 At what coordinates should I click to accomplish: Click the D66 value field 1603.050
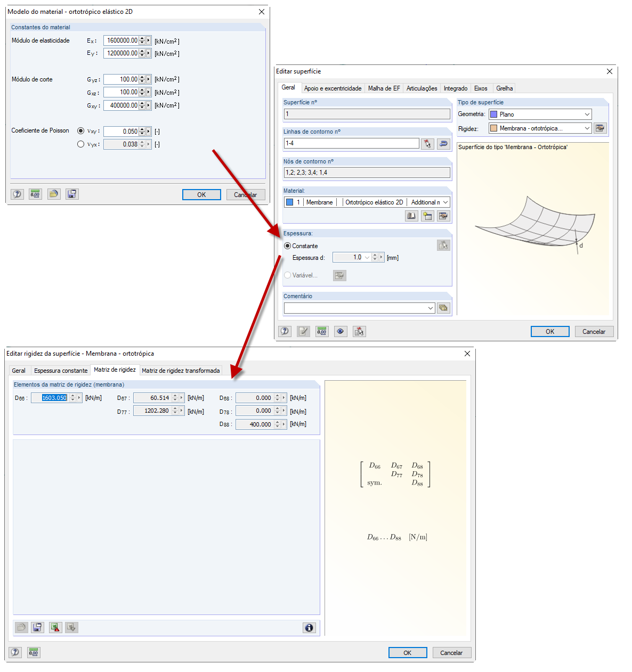[50, 398]
